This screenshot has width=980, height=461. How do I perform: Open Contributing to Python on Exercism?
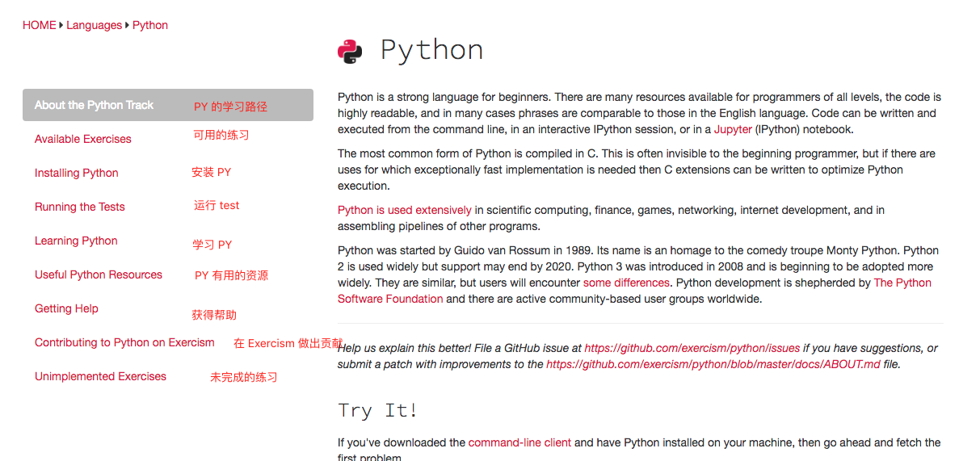coord(124,342)
